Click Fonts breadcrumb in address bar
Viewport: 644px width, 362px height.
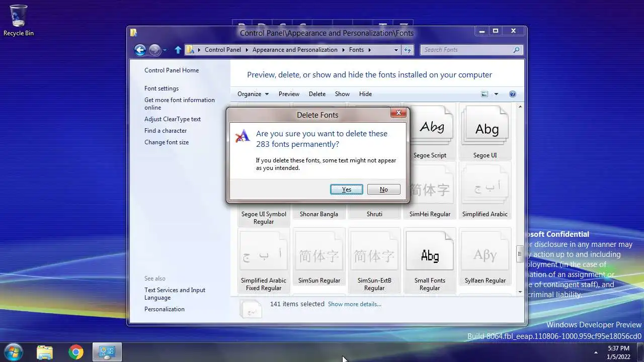[x=356, y=50]
